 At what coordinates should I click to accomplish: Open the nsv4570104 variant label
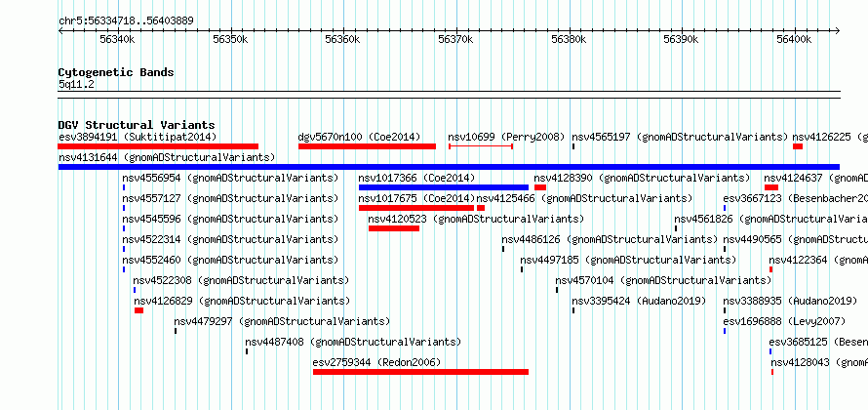pyautogui.click(x=664, y=280)
